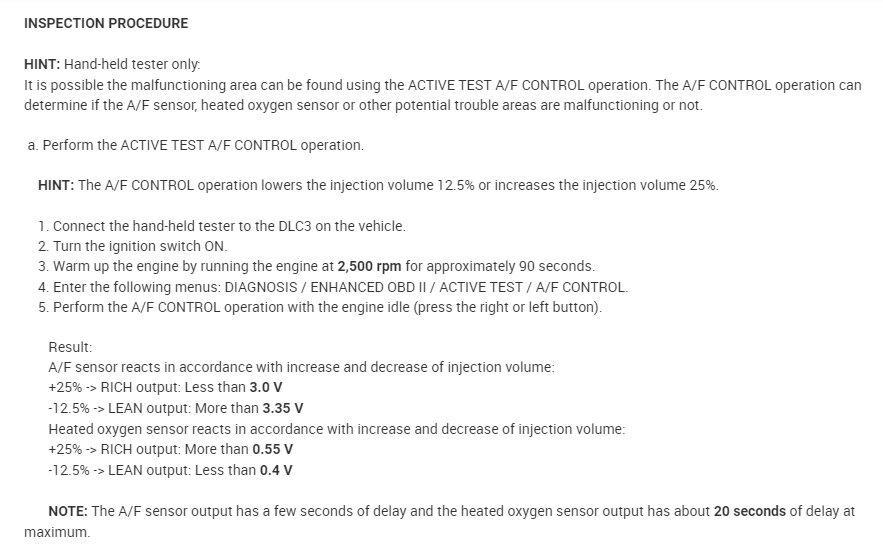Click step a: Perform the ACTIVE TEST
Image resolution: width=883 pixels, height=552 pixels.
[x=196, y=145]
